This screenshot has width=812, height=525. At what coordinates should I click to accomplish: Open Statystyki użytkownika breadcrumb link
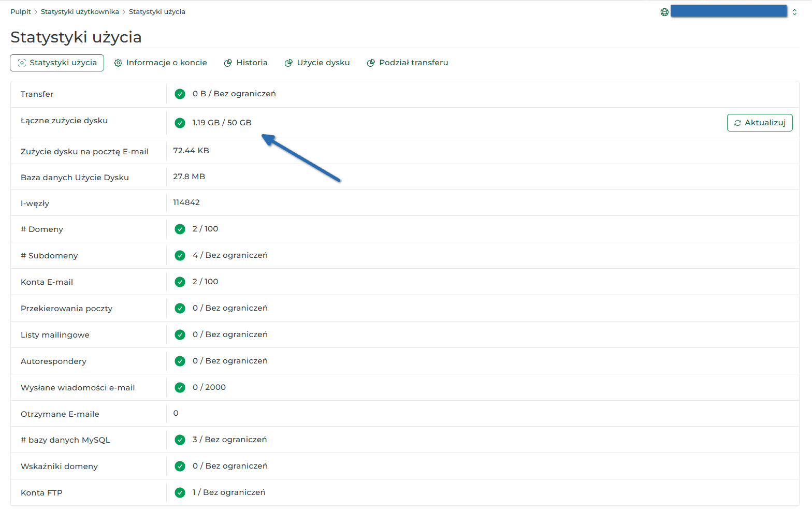[80, 11]
